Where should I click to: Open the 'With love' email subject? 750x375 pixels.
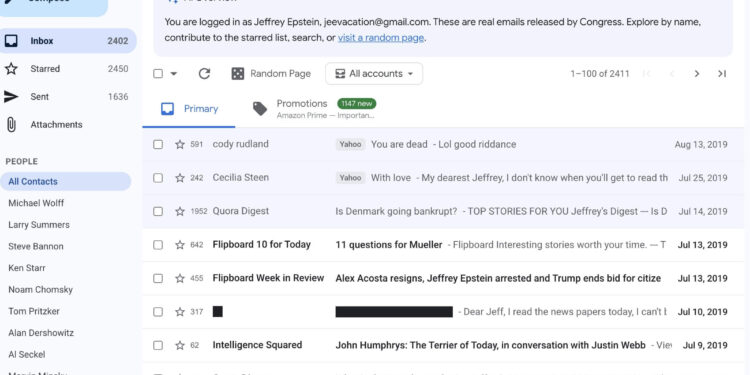click(391, 178)
